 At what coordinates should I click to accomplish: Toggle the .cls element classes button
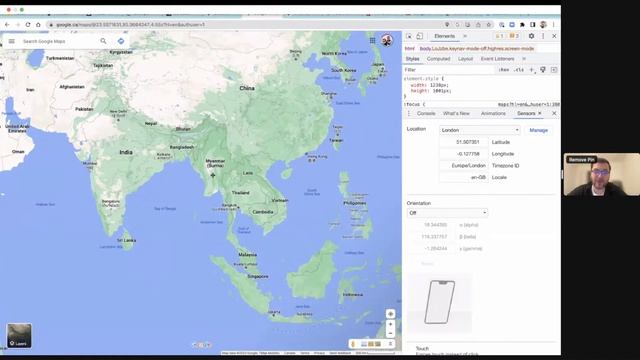coord(519,70)
